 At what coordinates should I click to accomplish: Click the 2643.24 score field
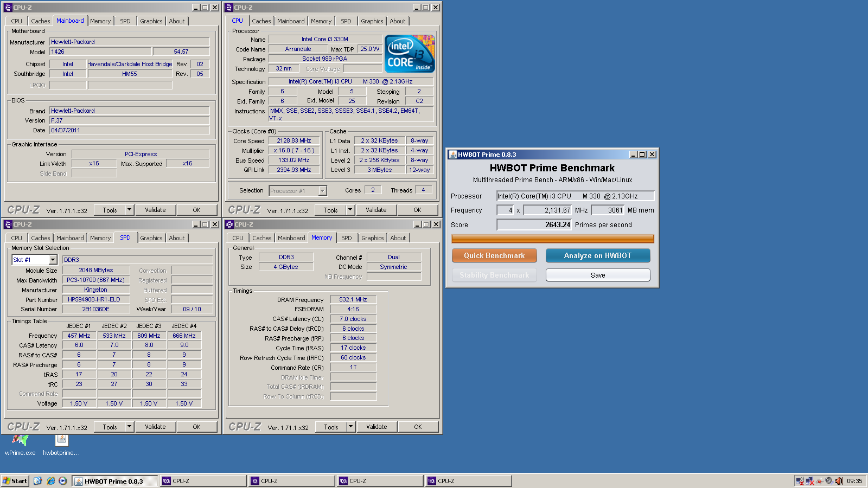coord(534,224)
